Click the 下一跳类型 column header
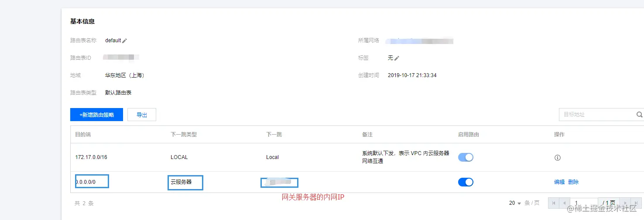644x220 pixels. pos(184,135)
